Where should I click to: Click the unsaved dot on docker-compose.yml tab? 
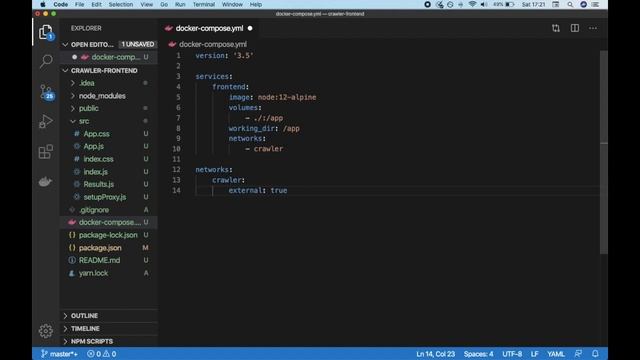tap(250, 28)
